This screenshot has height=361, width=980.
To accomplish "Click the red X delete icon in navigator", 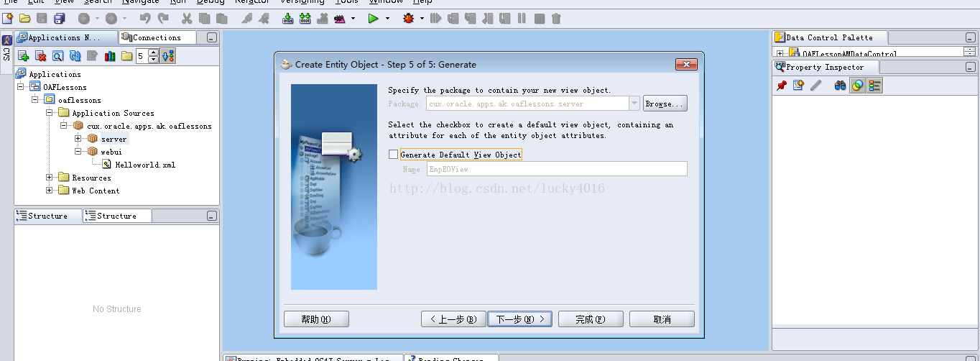I will click(41, 55).
